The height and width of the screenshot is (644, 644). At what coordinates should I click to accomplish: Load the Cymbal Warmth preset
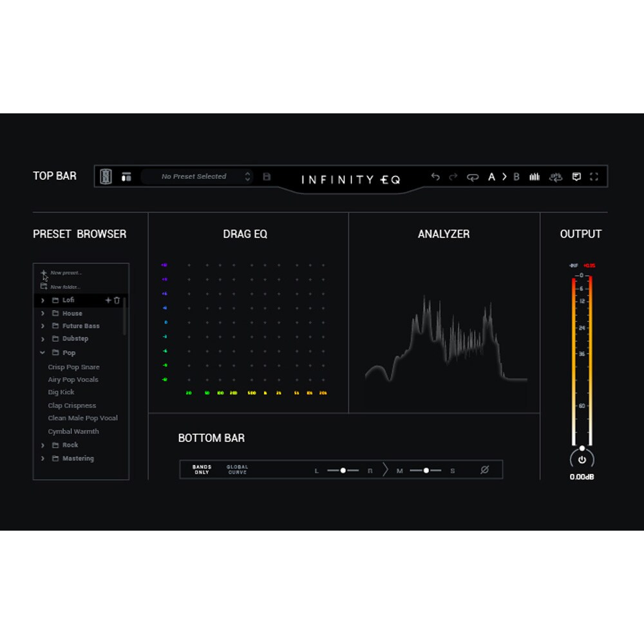click(x=73, y=431)
